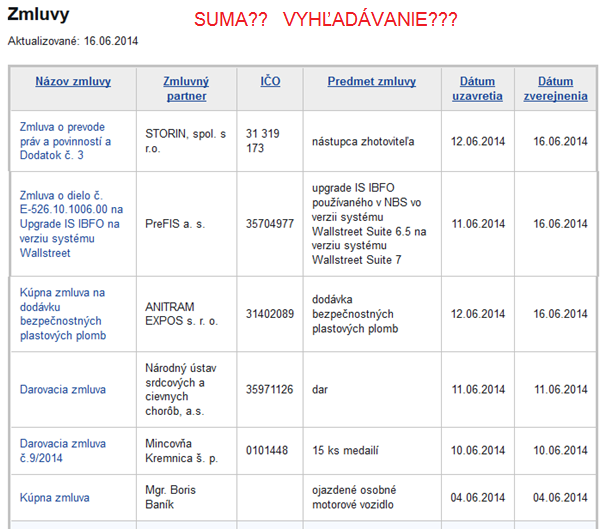606x531 pixels.
Task: Click IČO number 31402089
Action: 270,314
